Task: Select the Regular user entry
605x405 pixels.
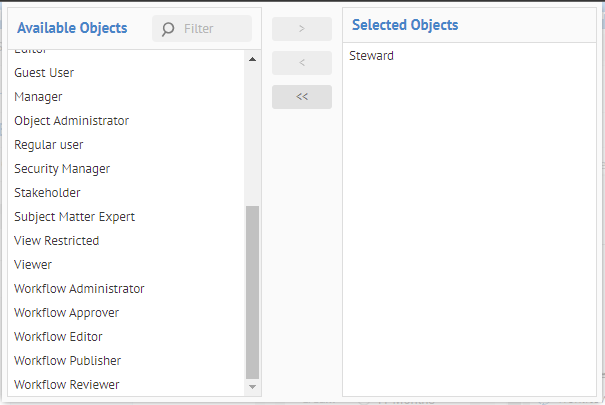Action: [x=49, y=145]
